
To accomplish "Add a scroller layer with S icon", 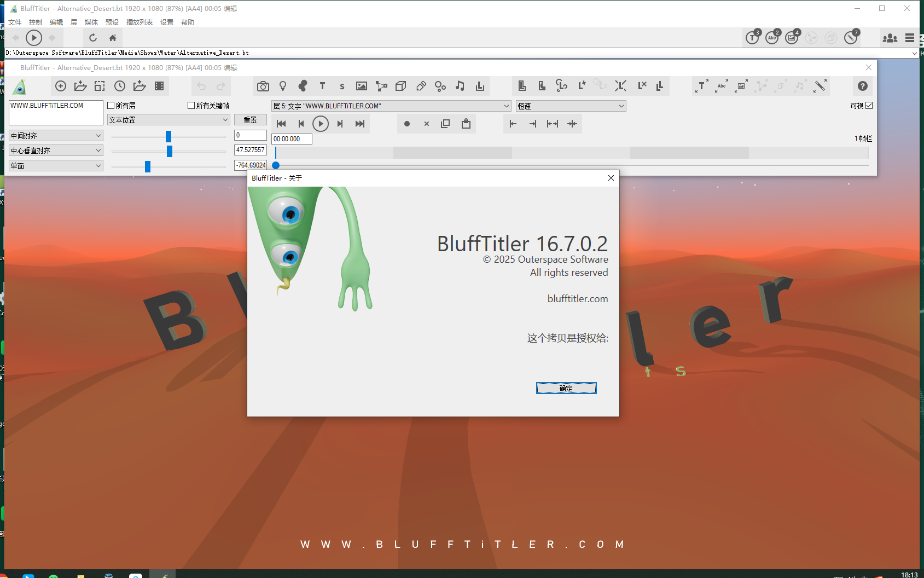I will (342, 86).
